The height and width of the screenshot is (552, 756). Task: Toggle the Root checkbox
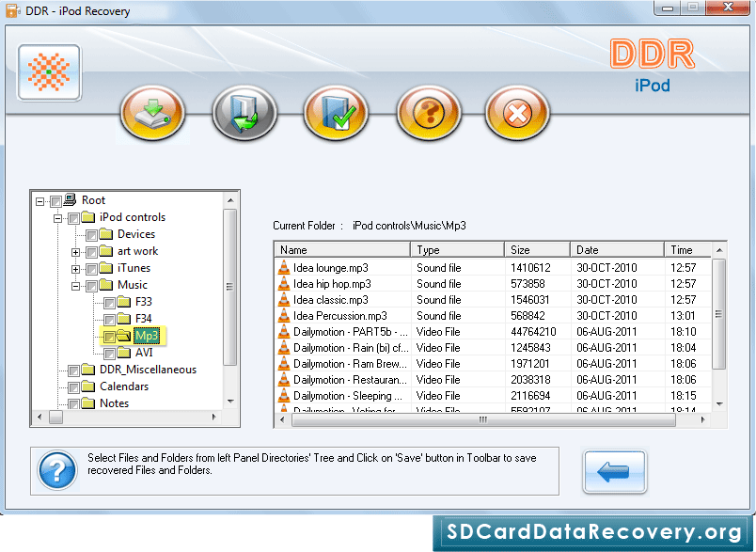tap(55, 201)
